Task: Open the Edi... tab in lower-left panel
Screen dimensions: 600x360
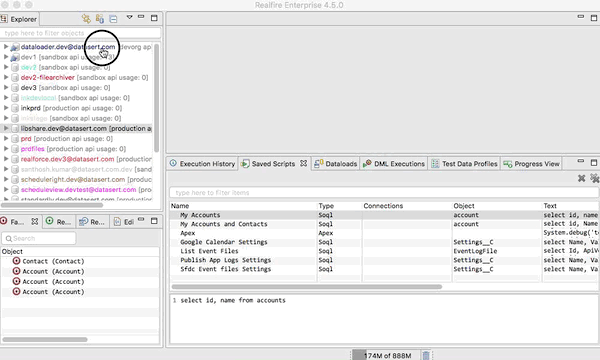Action: tap(124, 222)
